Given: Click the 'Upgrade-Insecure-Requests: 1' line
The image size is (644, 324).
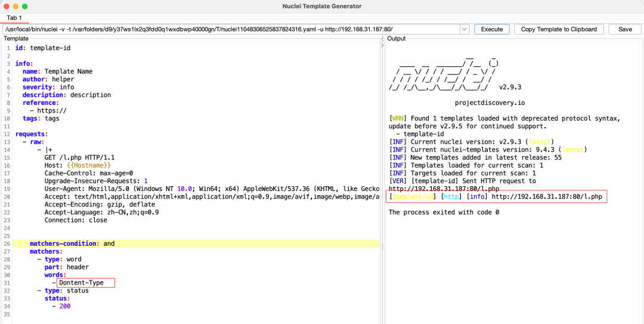Looking at the screenshot, I should point(96,181).
